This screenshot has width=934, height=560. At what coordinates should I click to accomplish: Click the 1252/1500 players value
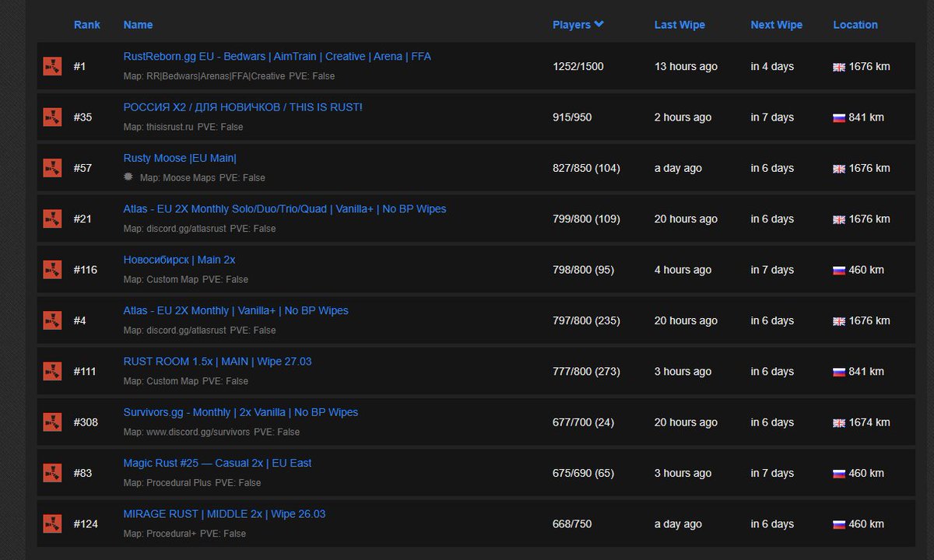(x=578, y=67)
